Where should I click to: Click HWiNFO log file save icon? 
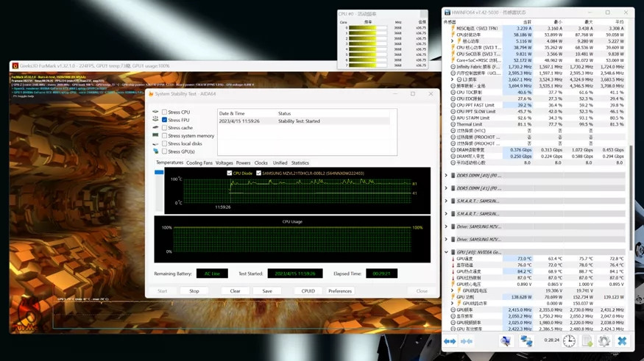click(587, 340)
